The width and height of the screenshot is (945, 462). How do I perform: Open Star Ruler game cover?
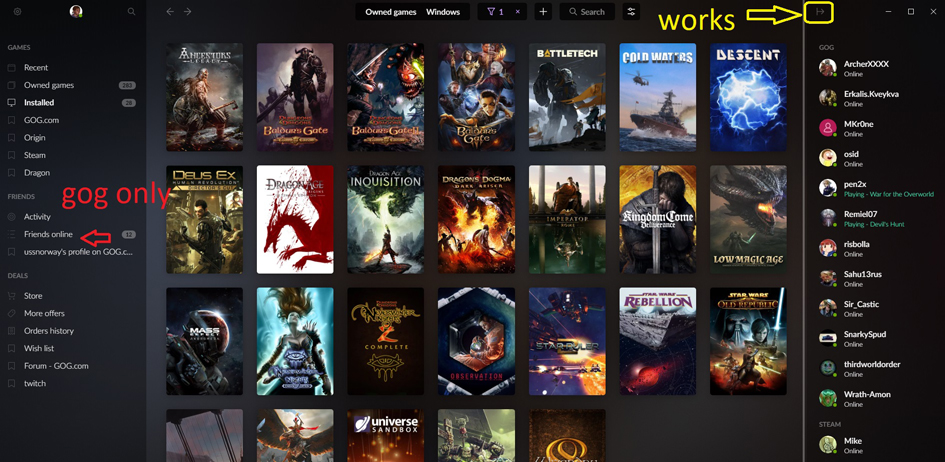(x=567, y=341)
